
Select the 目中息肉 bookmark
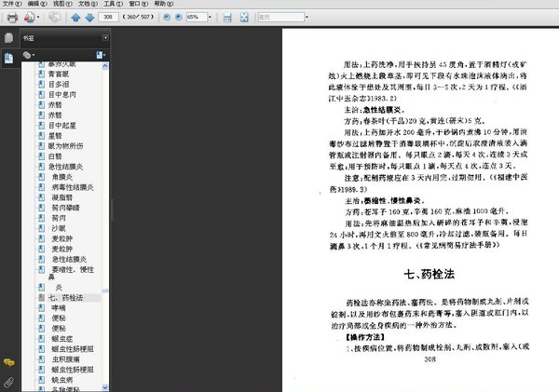tap(62, 95)
